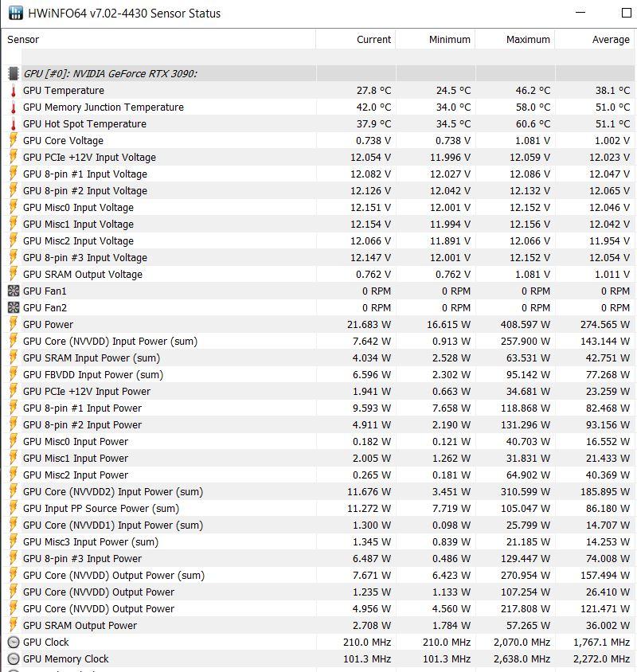Select the clock icon for GPU Clock

14,642
